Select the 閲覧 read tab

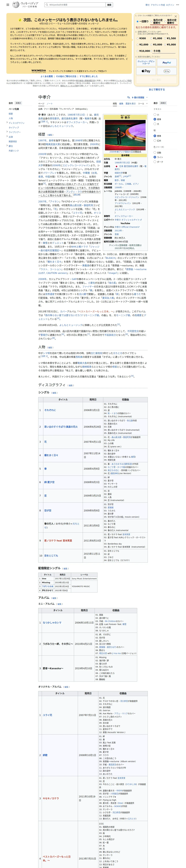tap(115, 103)
